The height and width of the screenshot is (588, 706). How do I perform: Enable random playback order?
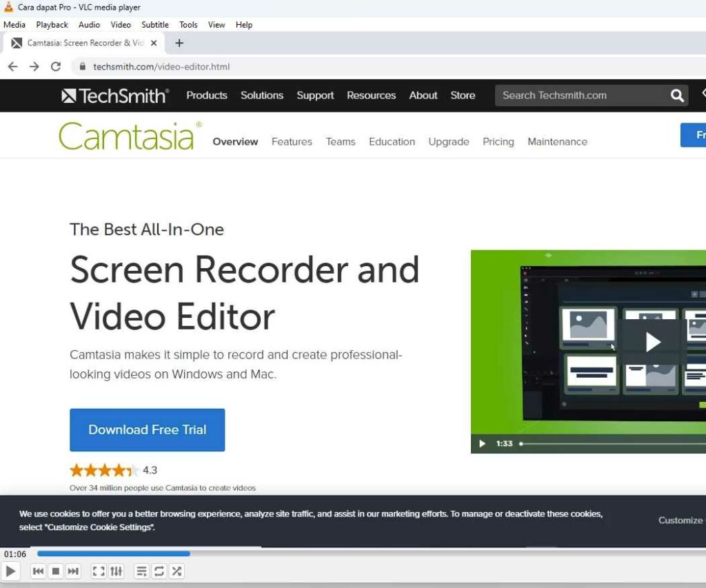tap(177, 571)
